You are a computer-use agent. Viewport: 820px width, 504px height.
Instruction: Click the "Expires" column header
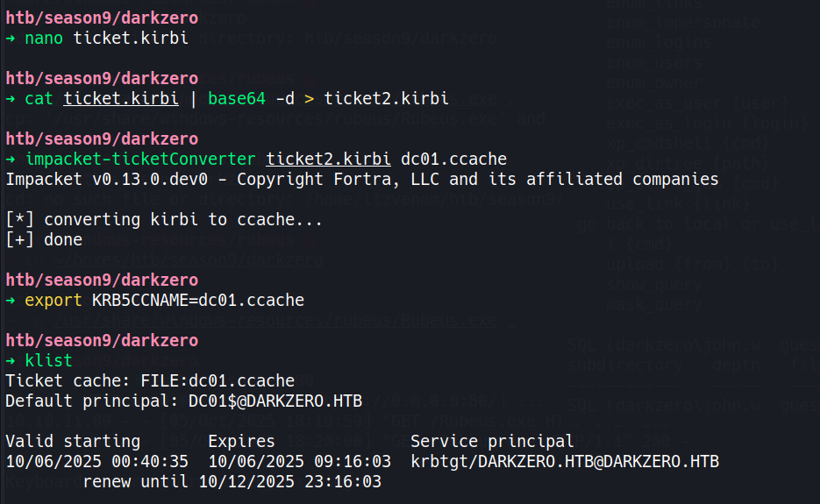[241, 441]
